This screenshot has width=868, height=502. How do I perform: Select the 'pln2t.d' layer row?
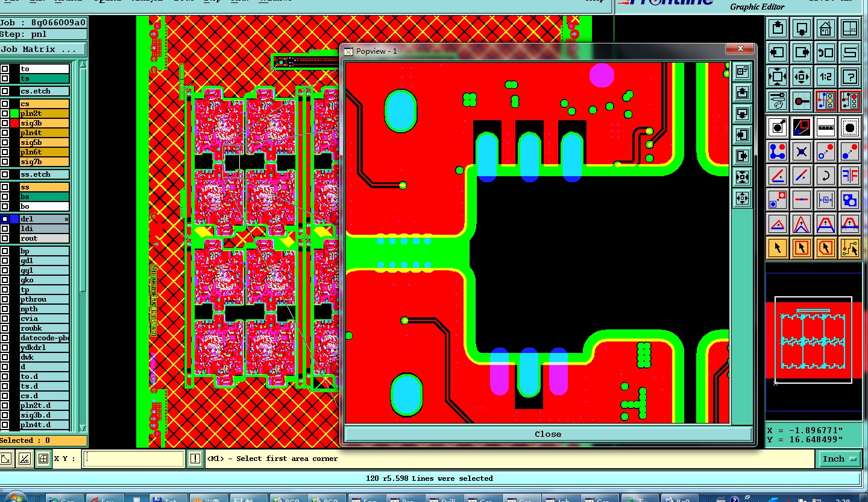click(44, 405)
